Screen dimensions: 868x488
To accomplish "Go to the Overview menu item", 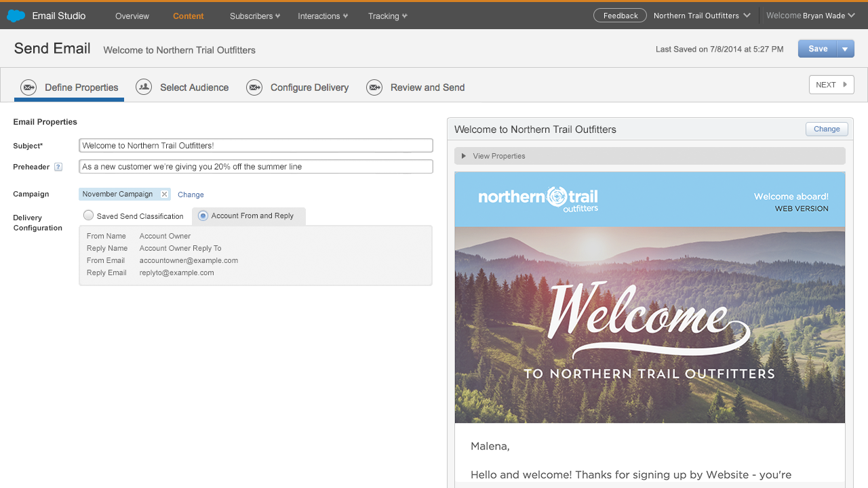I will point(132,16).
